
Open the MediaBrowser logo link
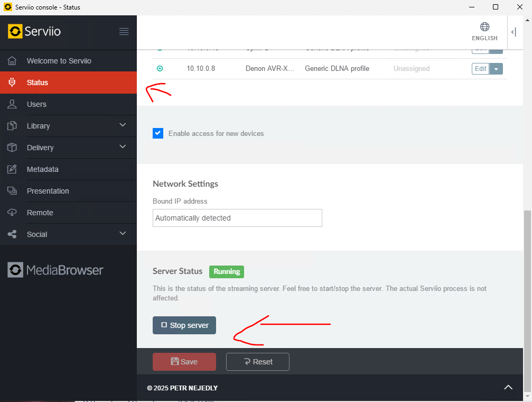(x=55, y=270)
